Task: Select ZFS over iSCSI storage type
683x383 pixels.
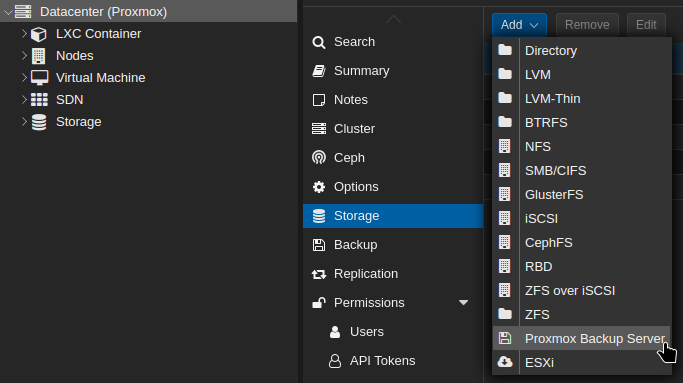Action: pyautogui.click(x=581, y=290)
